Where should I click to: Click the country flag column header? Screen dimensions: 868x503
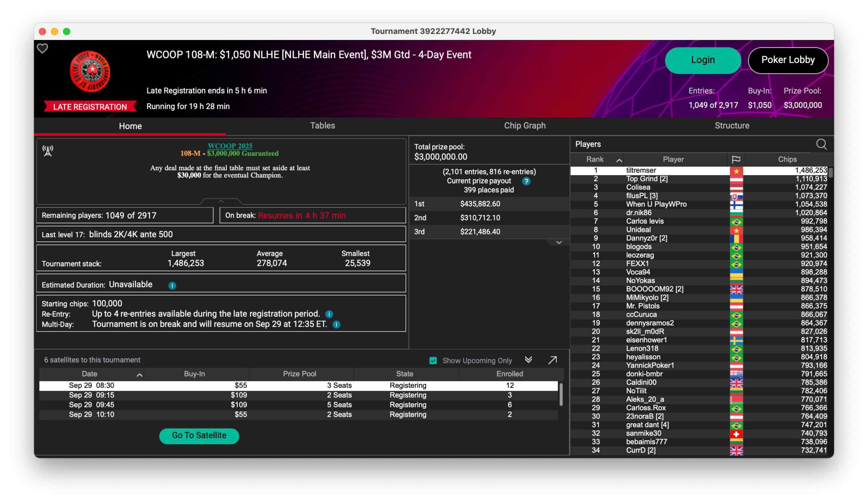click(x=736, y=159)
